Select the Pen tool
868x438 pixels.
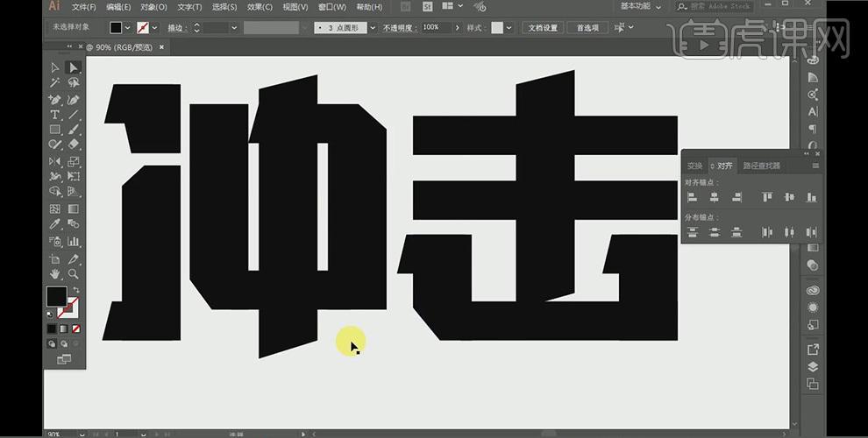pos(55,100)
